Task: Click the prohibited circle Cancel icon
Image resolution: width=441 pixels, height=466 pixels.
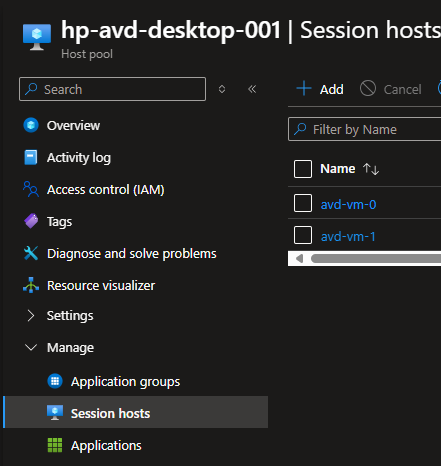Action: (368, 89)
